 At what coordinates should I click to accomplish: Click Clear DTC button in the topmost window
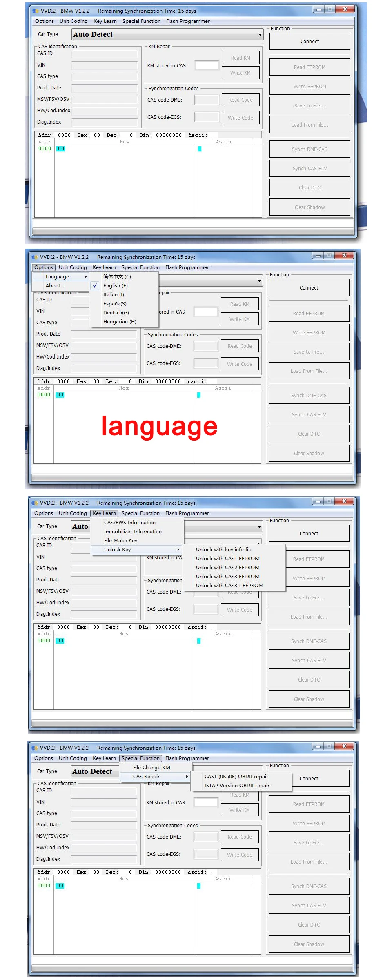pos(310,188)
